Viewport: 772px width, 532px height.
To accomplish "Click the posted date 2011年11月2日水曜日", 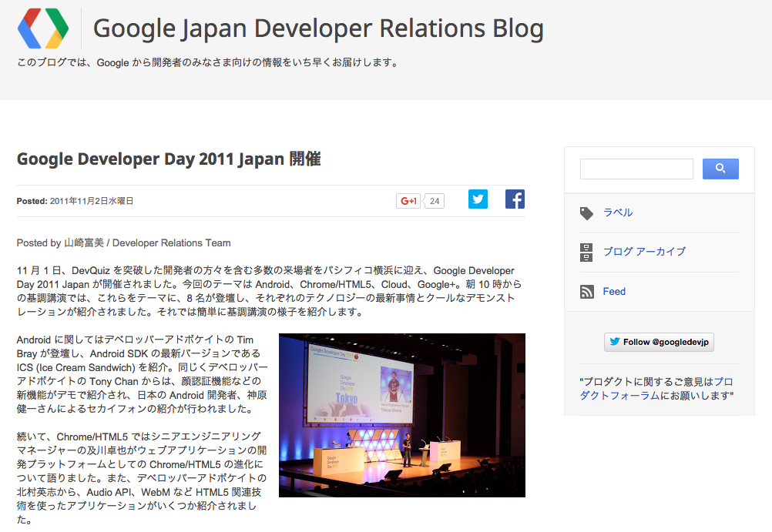I will pyautogui.click(x=92, y=201).
